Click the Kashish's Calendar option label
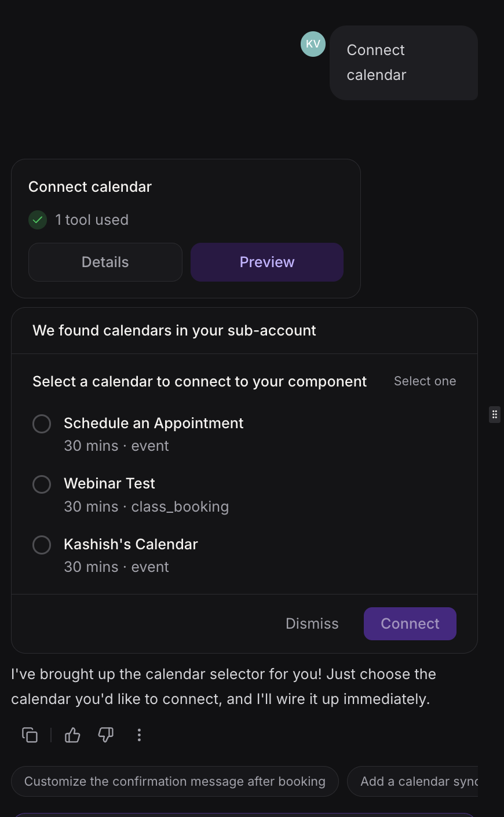Viewport: 504px width, 817px height. tap(131, 545)
